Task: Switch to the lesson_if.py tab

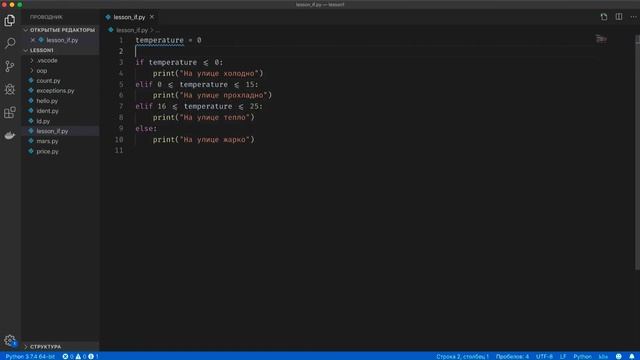Action: [129, 17]
